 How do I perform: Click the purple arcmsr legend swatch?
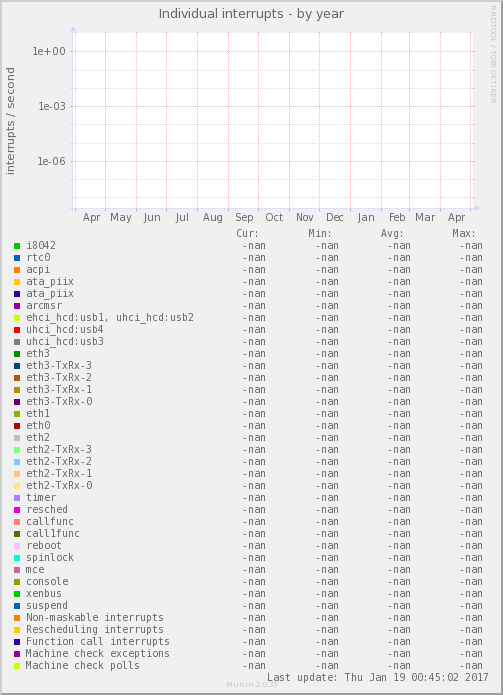coord(17,306)
